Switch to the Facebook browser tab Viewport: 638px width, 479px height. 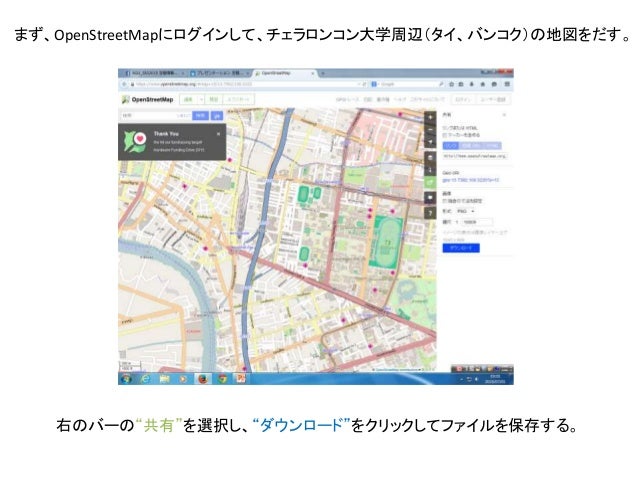(x=153, y=73)
